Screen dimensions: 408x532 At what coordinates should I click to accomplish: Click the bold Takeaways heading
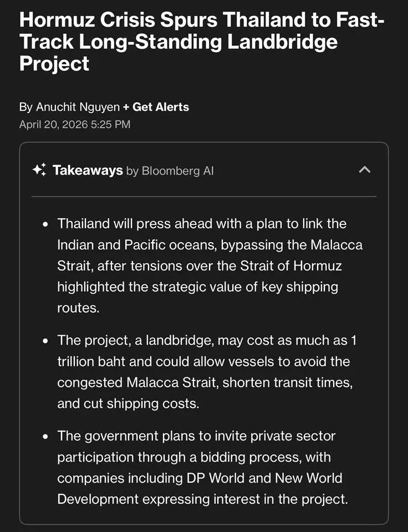point(88,170)
